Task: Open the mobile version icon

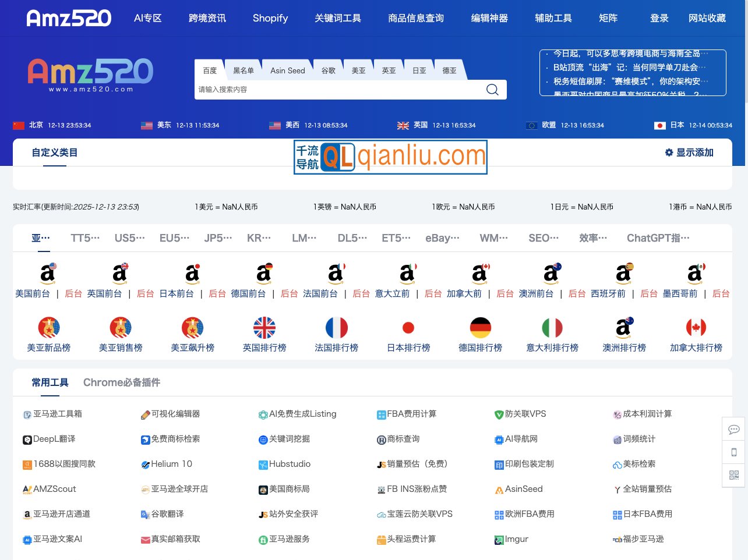Action: coord(733,452)
